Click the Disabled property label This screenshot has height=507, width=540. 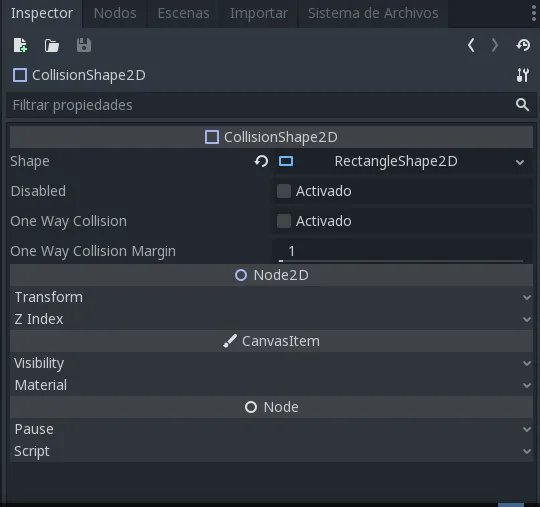tap(38, 191)
